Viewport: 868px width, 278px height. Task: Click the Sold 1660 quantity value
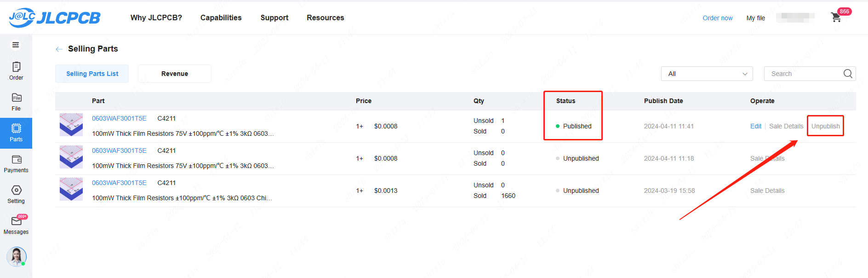pyautogui.click(x=508, y=196)
